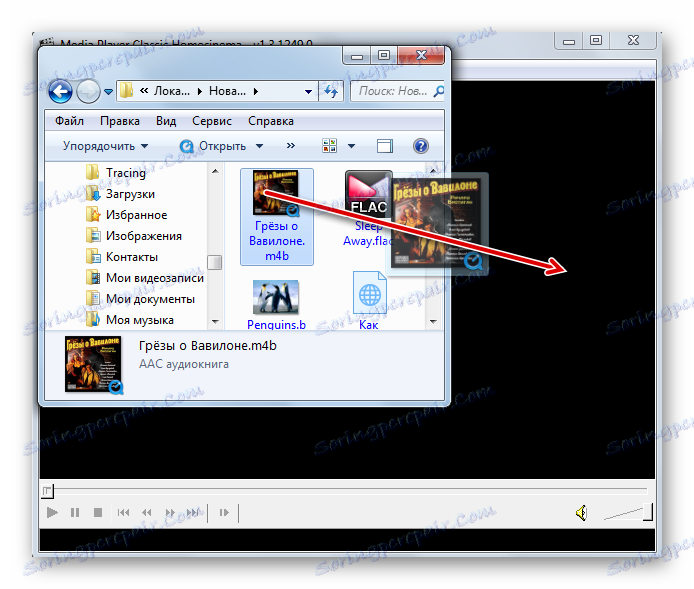Click the fast forward (increase speed) button
The width and height of the screenshot is (694, 589).
tap(170, 512)
